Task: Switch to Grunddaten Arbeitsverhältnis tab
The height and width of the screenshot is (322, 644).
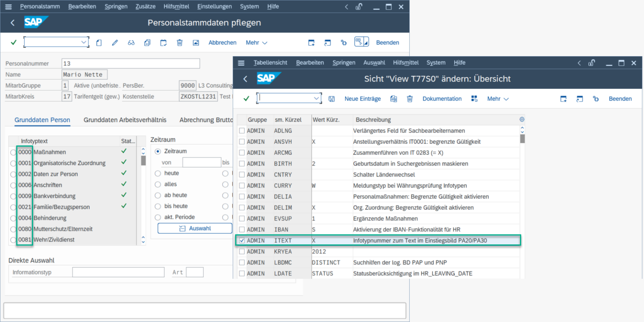Action: pyautogui.click(x=125, y=120)
